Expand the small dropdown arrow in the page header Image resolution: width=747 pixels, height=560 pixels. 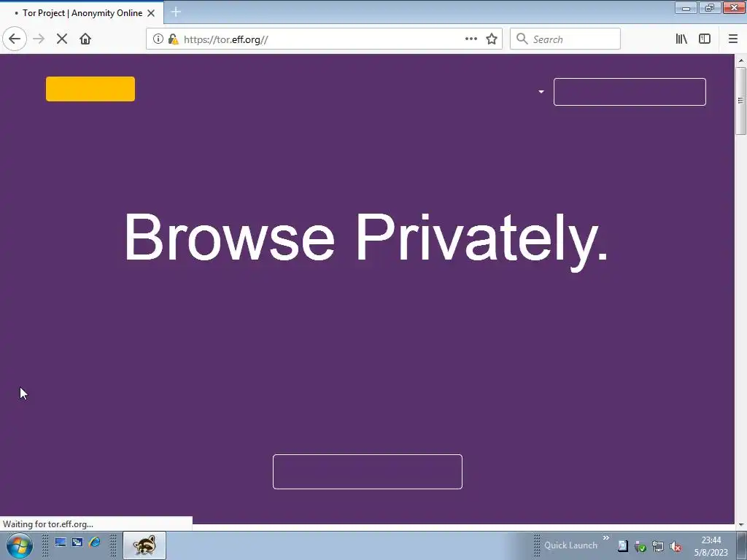coord(541,91)
